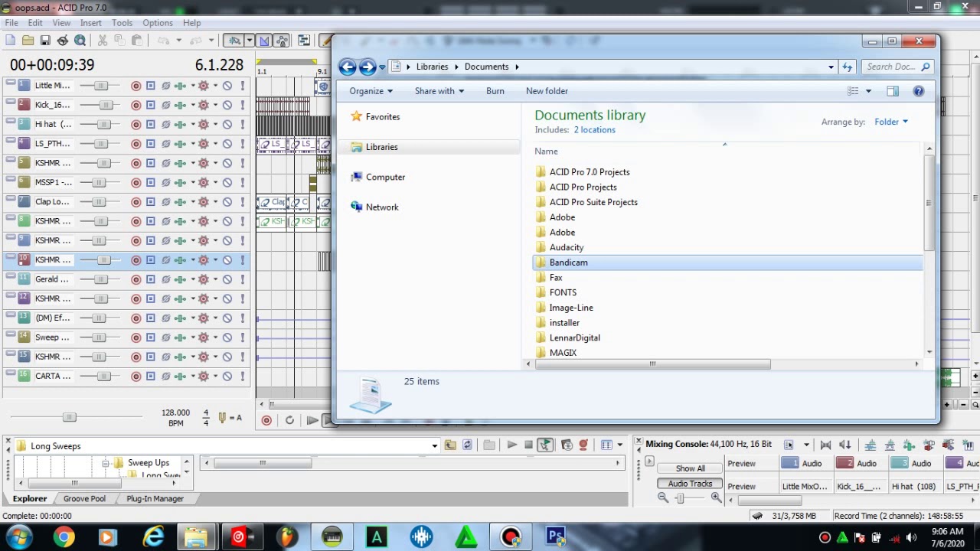The height and width of the screenshot is (551, 980).
Task: Click Show All button in Mixing Console
Action: coord(690,468)
